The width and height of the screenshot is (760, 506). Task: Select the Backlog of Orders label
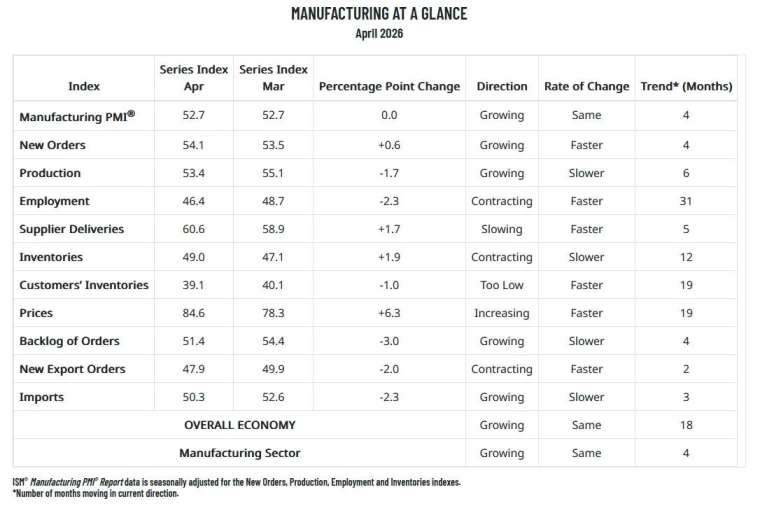point(69,341)
